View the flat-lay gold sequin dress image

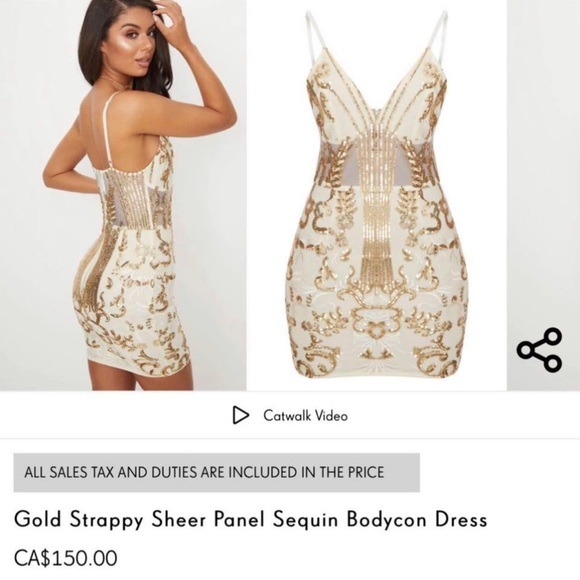click(377, 195)
